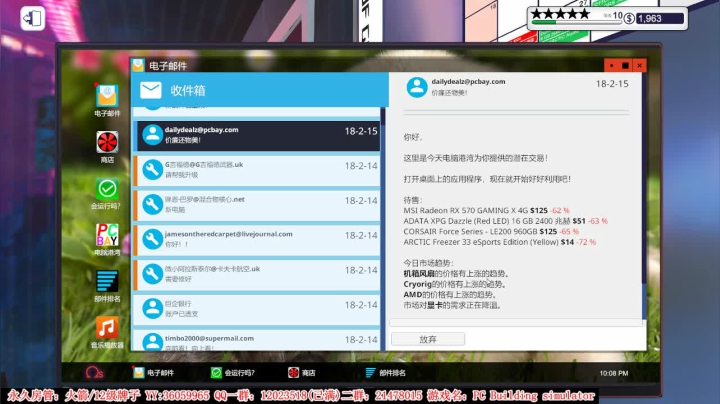Select 电子邮件 in the taskbar

click(153, 373)
